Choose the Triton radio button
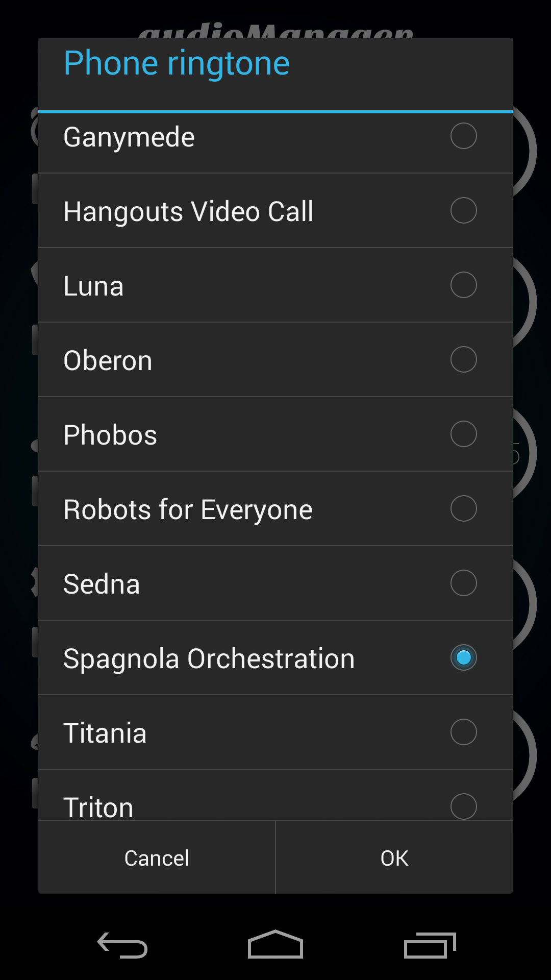The image size is (551, 980). (x=463, y=805)
